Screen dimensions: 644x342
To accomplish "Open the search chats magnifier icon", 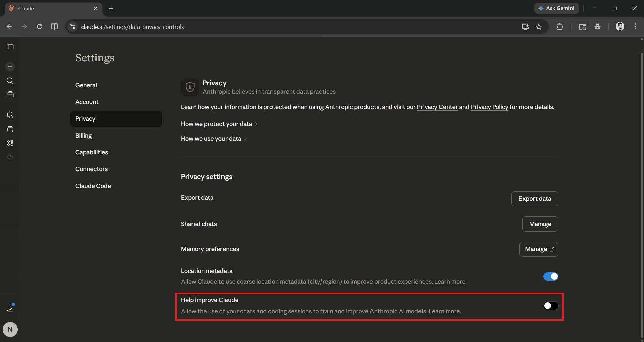I will (10, 81).
